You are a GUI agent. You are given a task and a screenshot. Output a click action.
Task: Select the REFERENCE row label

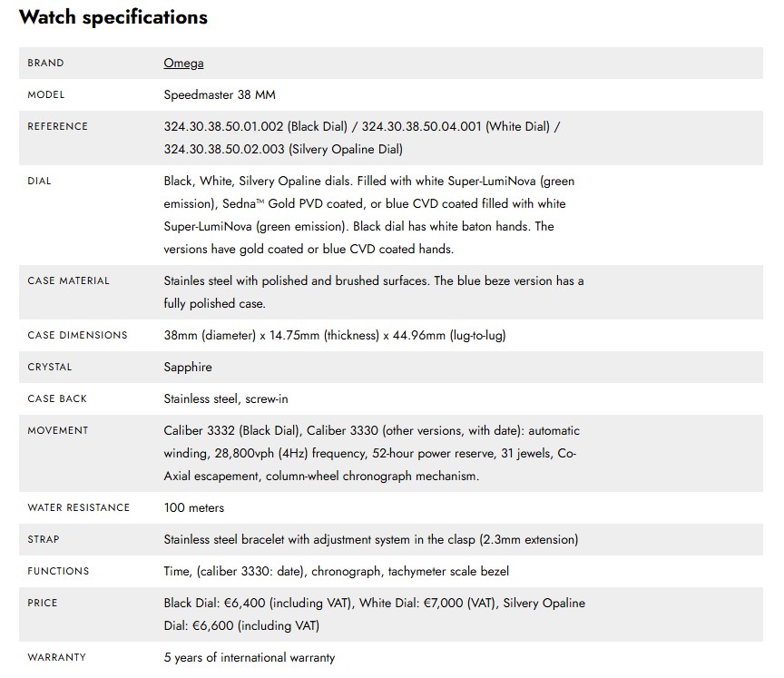pyautogui.click(x=57, y=126)
